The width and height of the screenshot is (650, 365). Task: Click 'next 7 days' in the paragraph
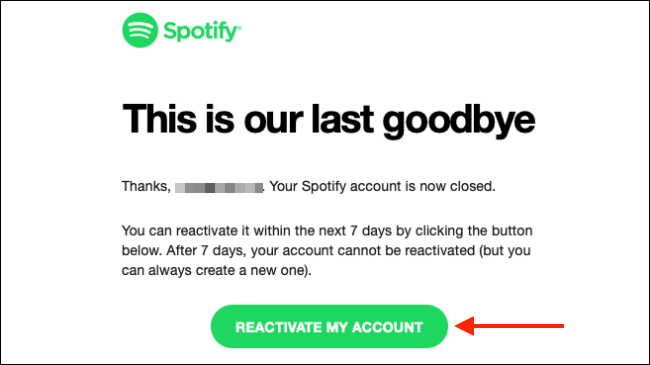(355, 231)
